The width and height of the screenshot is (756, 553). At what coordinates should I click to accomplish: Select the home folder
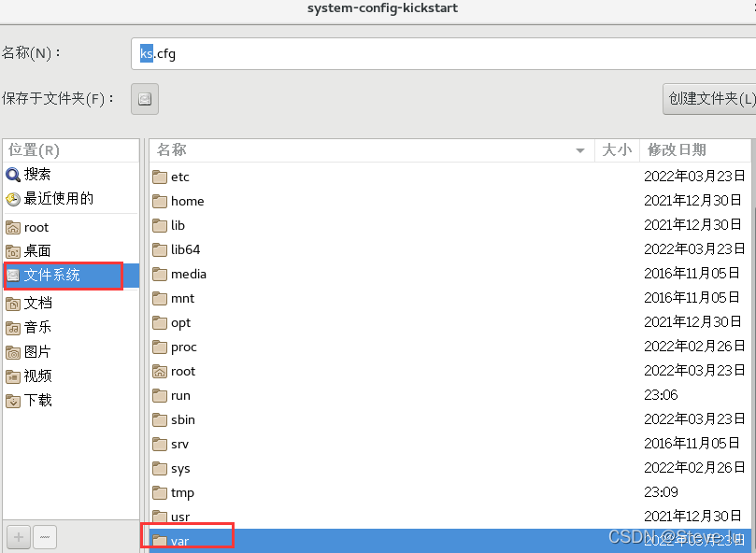(449, 201)
